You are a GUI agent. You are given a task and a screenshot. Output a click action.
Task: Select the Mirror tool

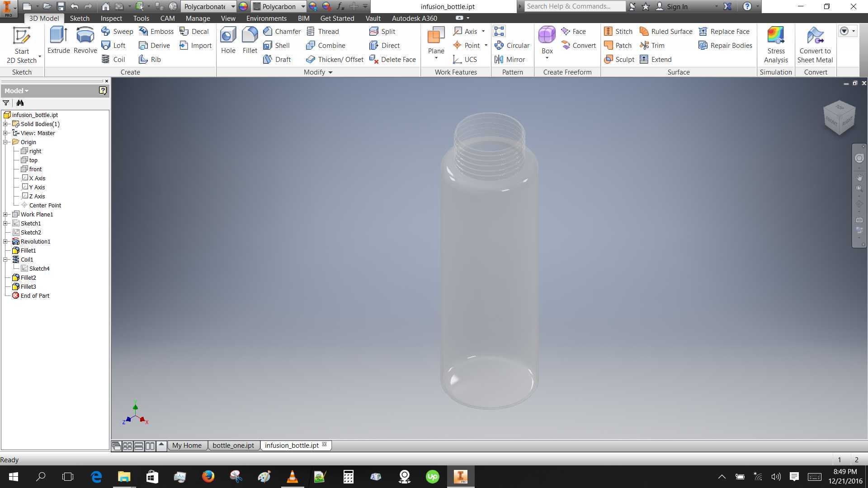click(510, 59)
